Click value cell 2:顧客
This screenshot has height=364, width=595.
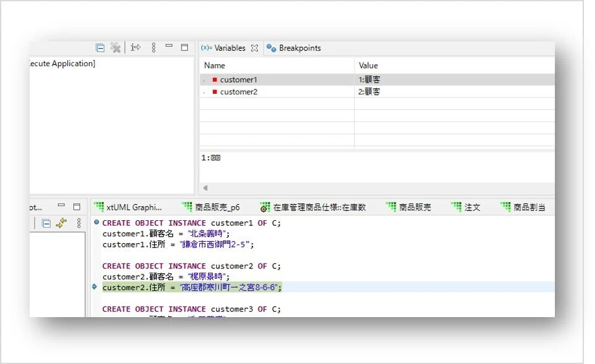(369, 92)
